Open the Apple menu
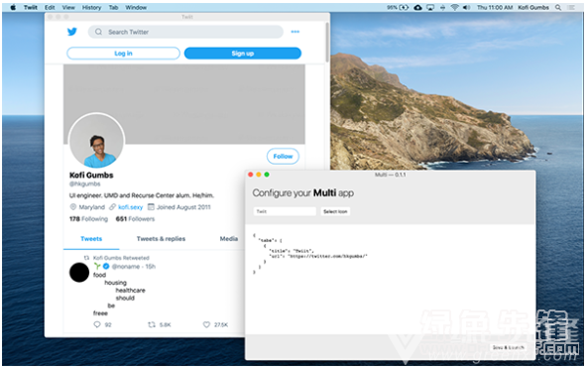The image size is (588, 369). click(x=13, y=7)
